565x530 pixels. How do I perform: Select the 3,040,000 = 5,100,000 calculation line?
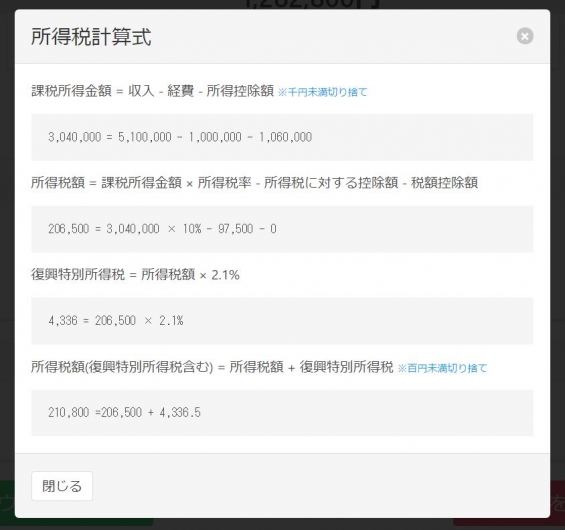[x=282, y=137]
